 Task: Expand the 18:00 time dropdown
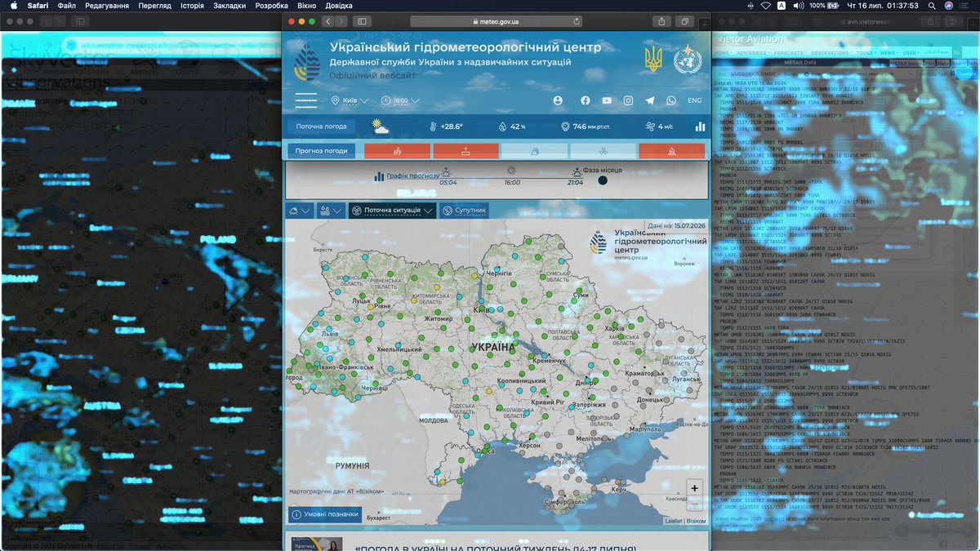pyautogui.click(x=401, y=100)
